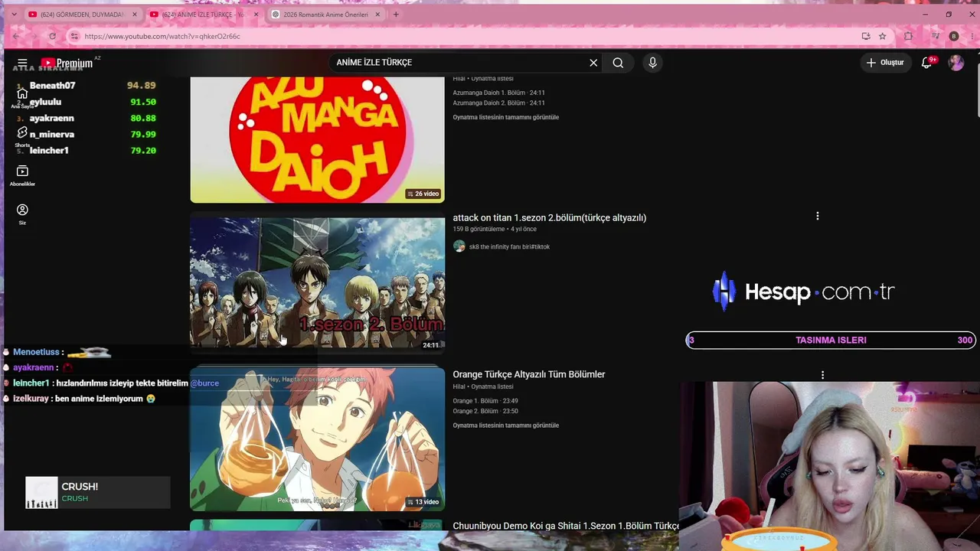Viewport: 980px width, 551px height.
Task: Open the Azumanga Daioh playlist thumbnail
Action: click(317, 139)
